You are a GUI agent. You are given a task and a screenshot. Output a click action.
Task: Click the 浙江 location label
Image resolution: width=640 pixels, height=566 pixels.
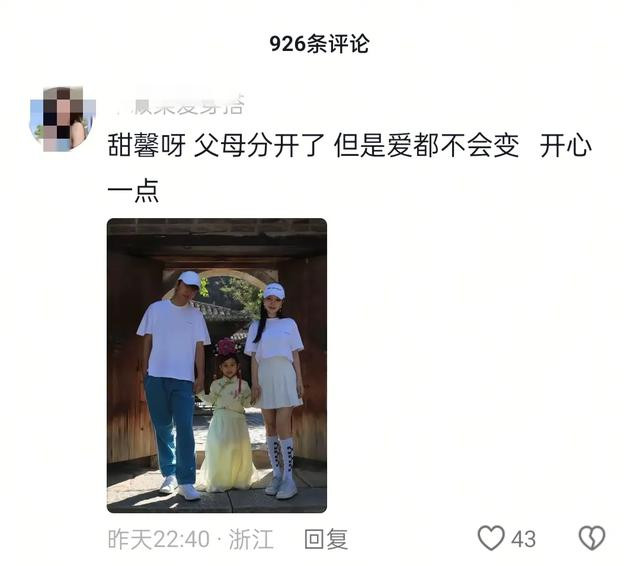click(251, 539)
